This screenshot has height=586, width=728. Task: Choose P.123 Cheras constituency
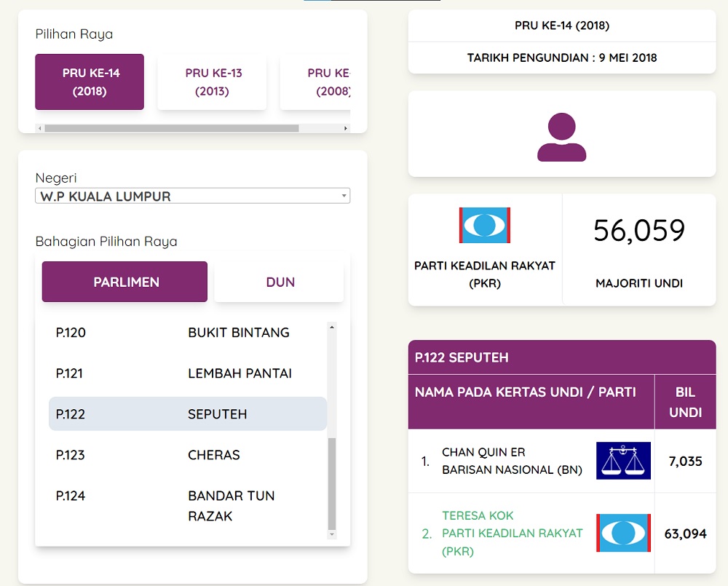[x=188, y=454]
